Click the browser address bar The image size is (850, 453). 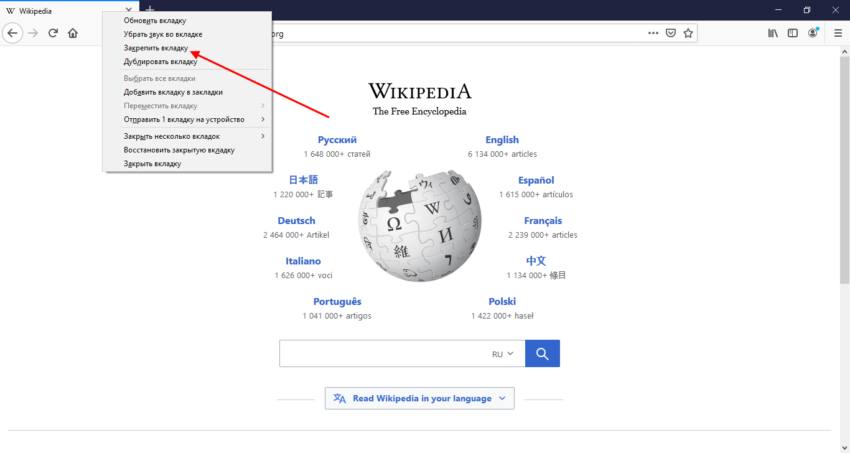455,34
